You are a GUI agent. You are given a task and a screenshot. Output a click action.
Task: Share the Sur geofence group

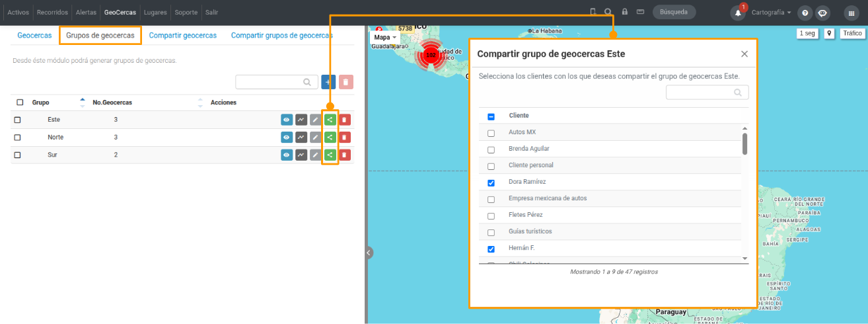tap(330, 155)
